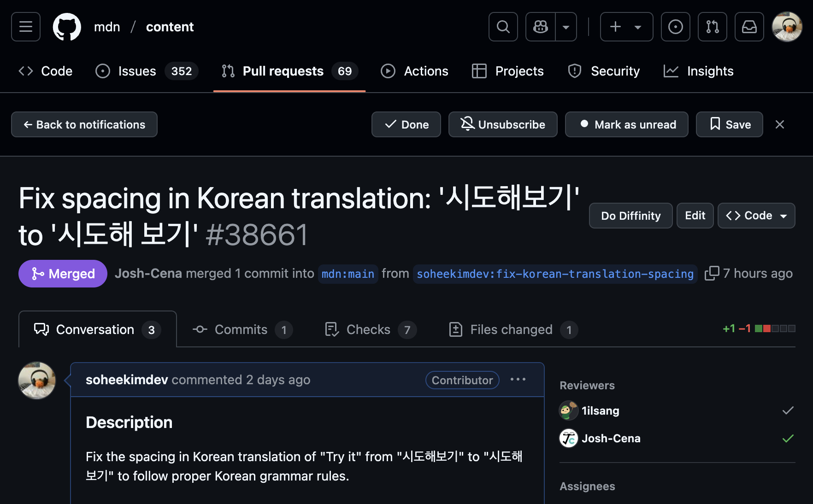Save this notification with bookmark
Screen dimensions: 813x504
point(730,124)
